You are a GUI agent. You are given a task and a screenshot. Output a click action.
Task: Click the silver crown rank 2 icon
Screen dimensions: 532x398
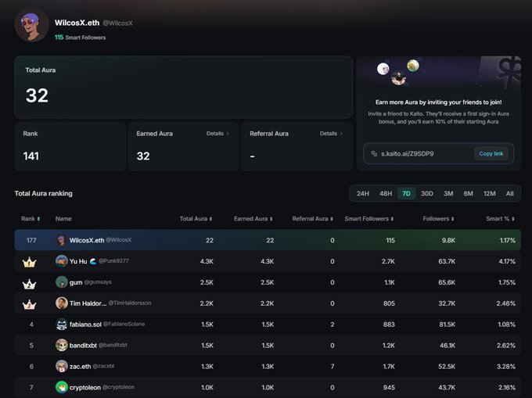(29, 284)
